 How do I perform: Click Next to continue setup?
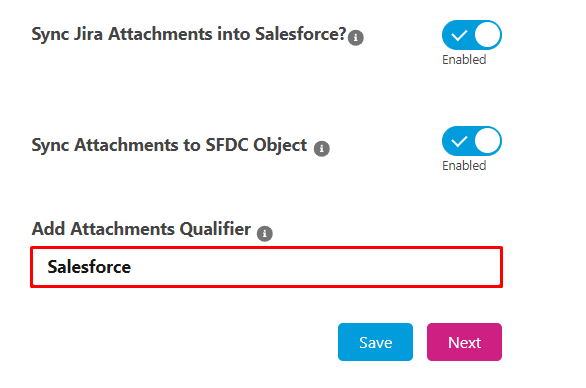(464, 342)
